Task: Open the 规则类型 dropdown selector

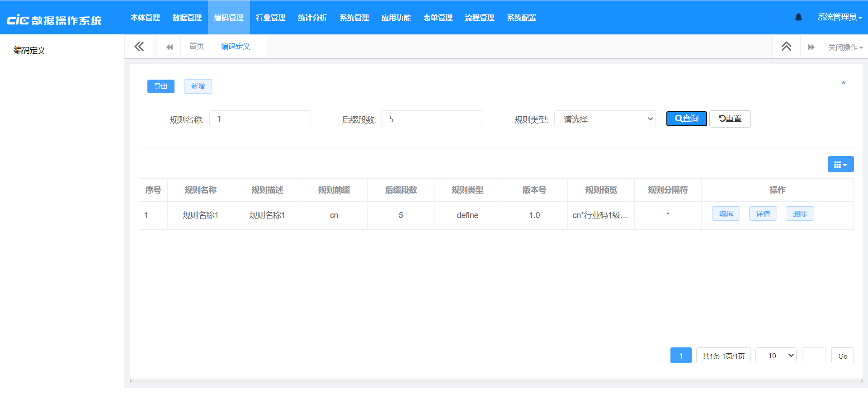Action: pyautogui.click(x=604, y=119)
